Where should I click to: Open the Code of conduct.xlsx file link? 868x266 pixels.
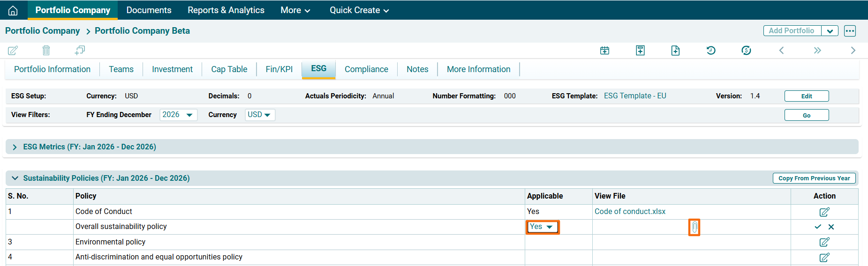click(x=630, y=212)
